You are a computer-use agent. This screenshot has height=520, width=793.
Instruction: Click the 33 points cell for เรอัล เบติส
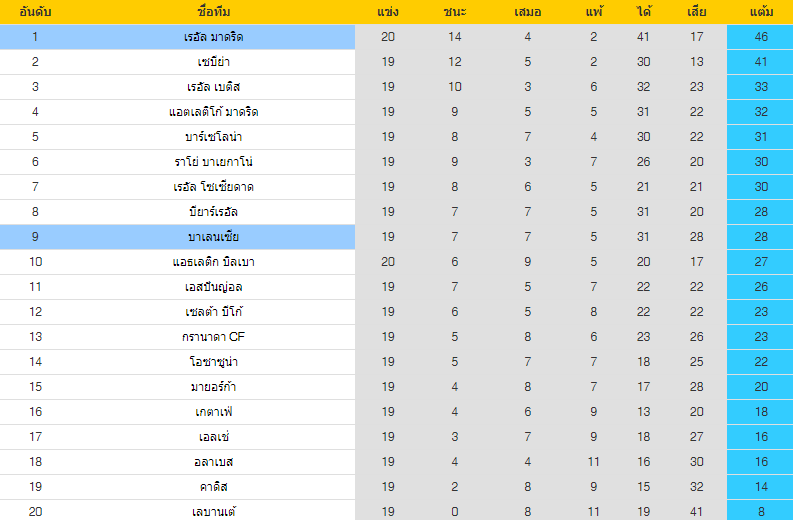click(761, 87)
